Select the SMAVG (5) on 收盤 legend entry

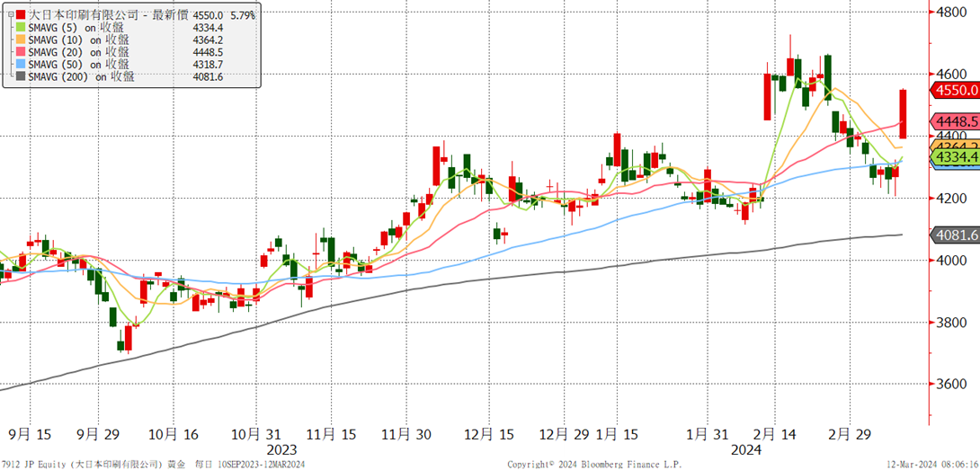[76, 28]
